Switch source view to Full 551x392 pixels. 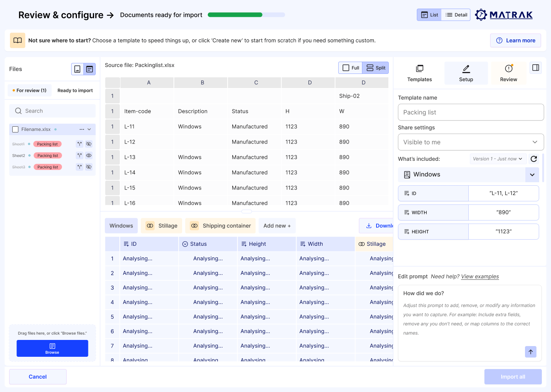(x=350, y=68)
